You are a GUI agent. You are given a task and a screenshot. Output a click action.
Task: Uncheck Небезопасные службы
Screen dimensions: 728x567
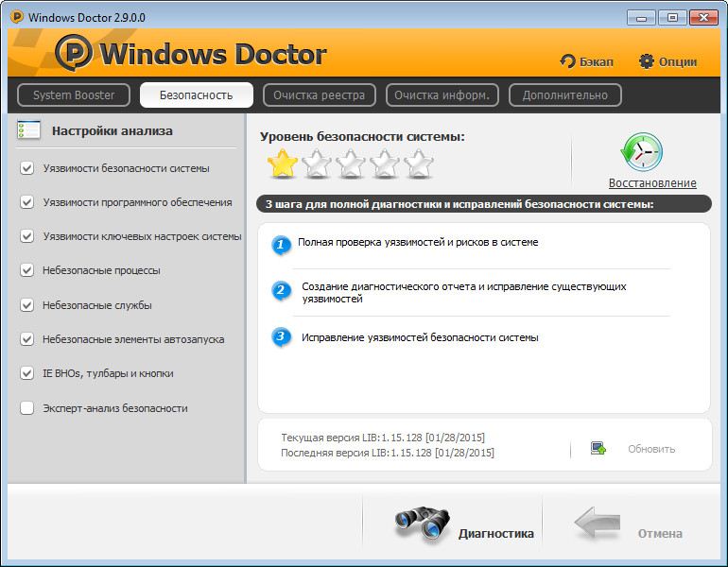point(26,305)
